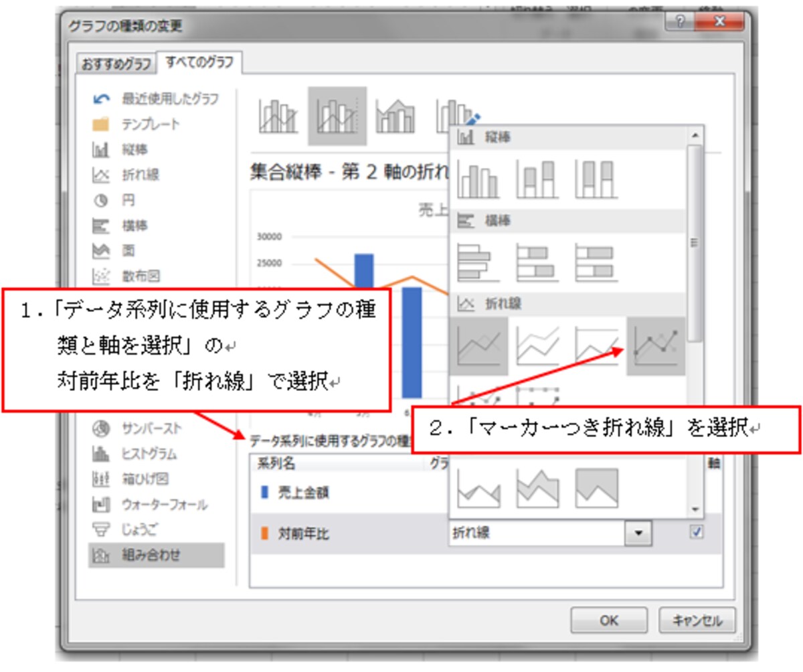803x672 pixels.
Task: Pick the ヒストグラム chart category
Action: coord(135,454)
